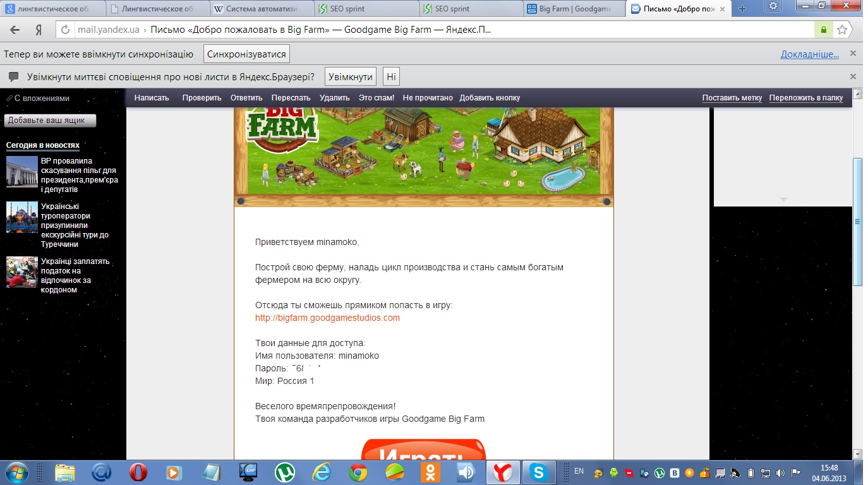Open the Поставить метку dropdown
Image resolution: width=868 pixels, height=485 pixels.
[732, 98]
